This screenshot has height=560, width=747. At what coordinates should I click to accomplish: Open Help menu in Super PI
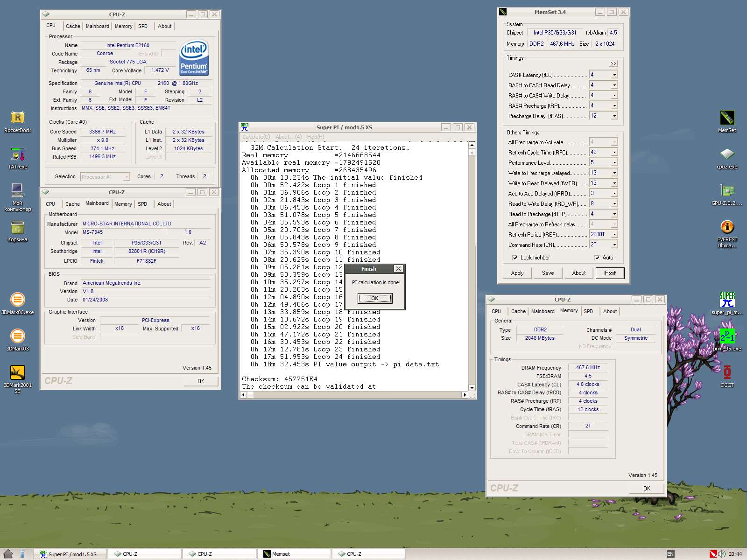click(x=316, y=137)
